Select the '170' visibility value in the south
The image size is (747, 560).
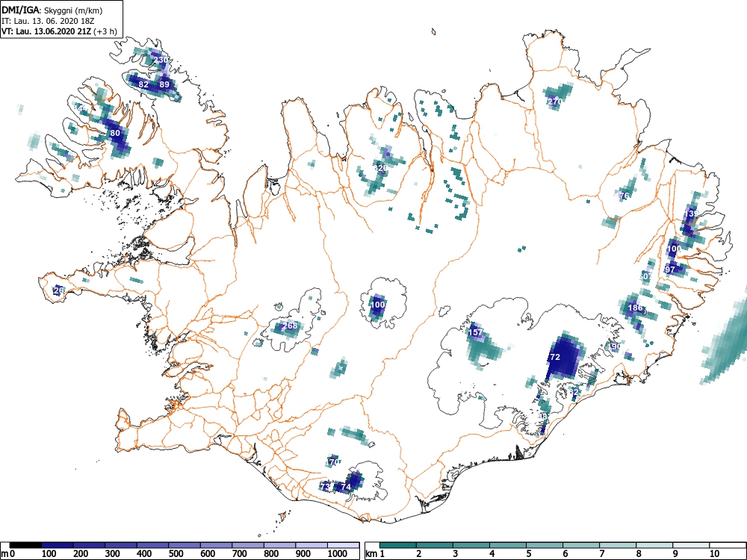click(x=333, y=462)
